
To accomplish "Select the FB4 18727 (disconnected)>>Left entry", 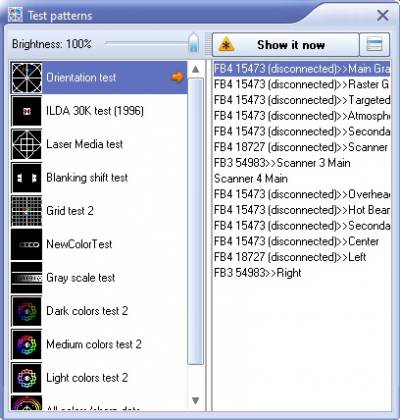I will tap(290, 257).
